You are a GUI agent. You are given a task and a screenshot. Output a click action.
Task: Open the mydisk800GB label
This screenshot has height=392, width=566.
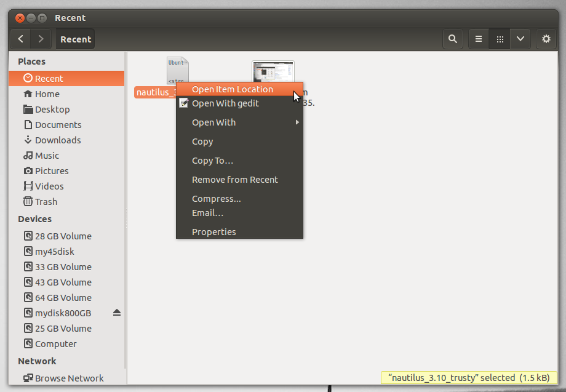(x=63, y=313)
